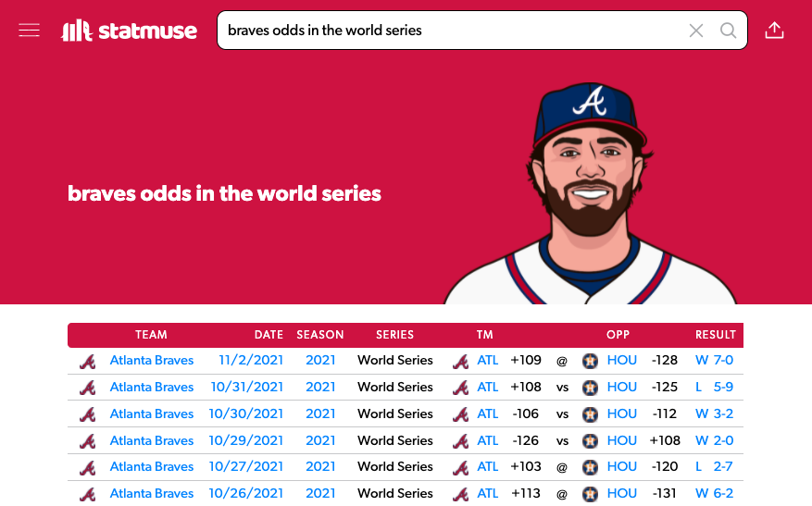Open the W 7-0 result link

714,360
